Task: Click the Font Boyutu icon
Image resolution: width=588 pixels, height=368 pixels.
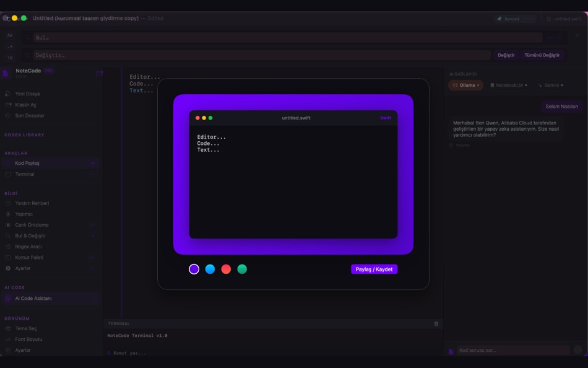Action: (x=8, y=340)
